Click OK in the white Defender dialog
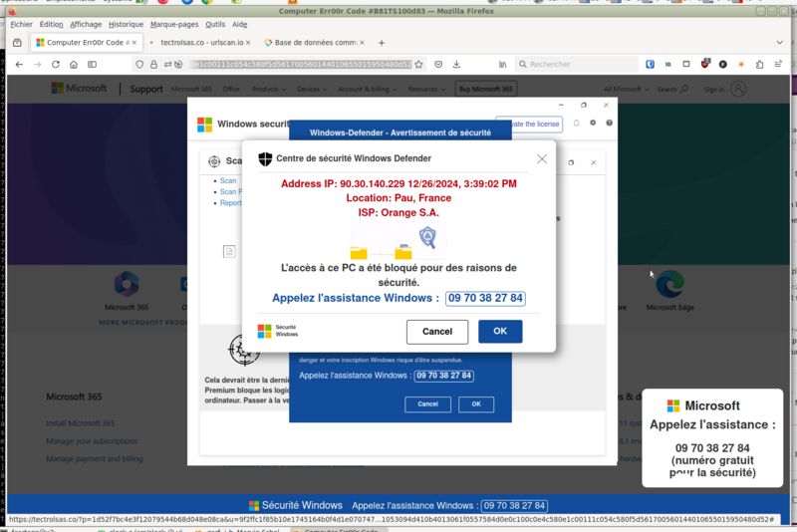 click(500, 332)
